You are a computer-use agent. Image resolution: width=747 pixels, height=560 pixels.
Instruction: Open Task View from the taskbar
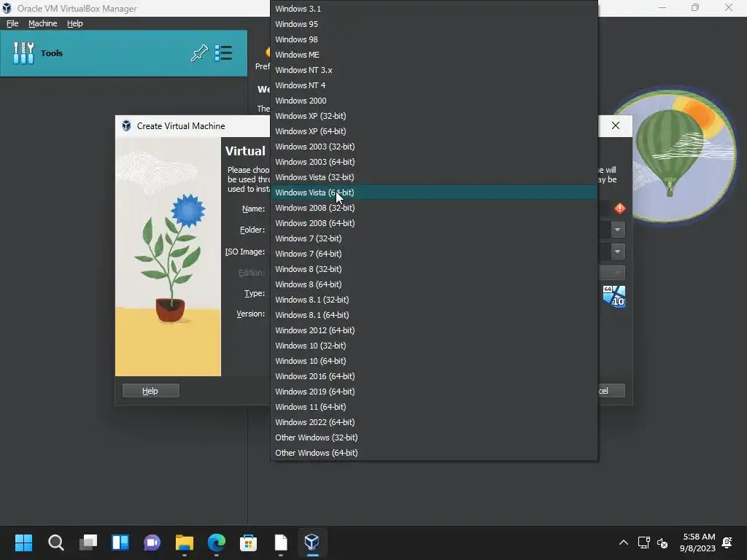point(88,542)
